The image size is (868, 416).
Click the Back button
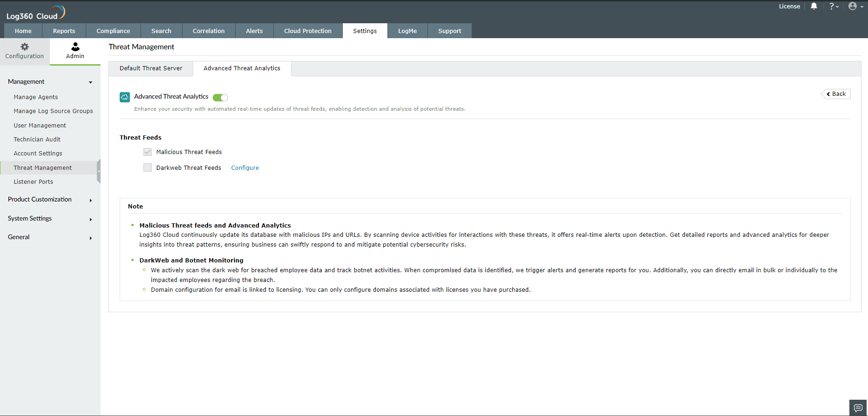(x=836, y=94)
